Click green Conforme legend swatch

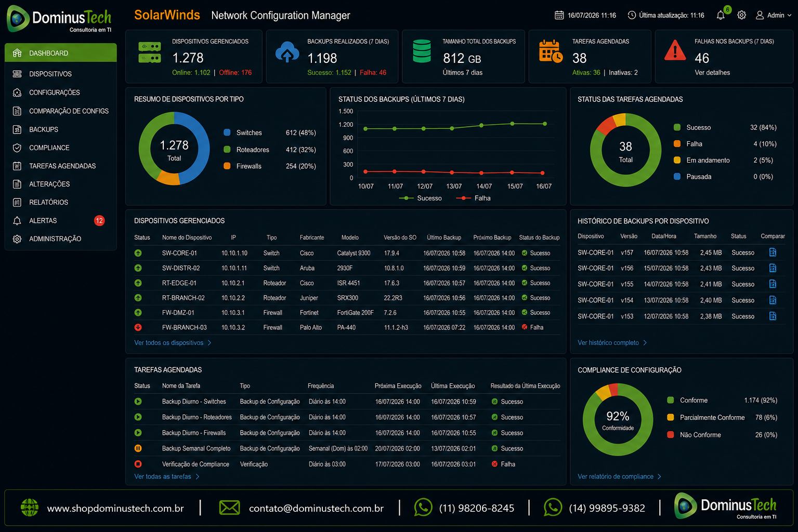(670, 400)
